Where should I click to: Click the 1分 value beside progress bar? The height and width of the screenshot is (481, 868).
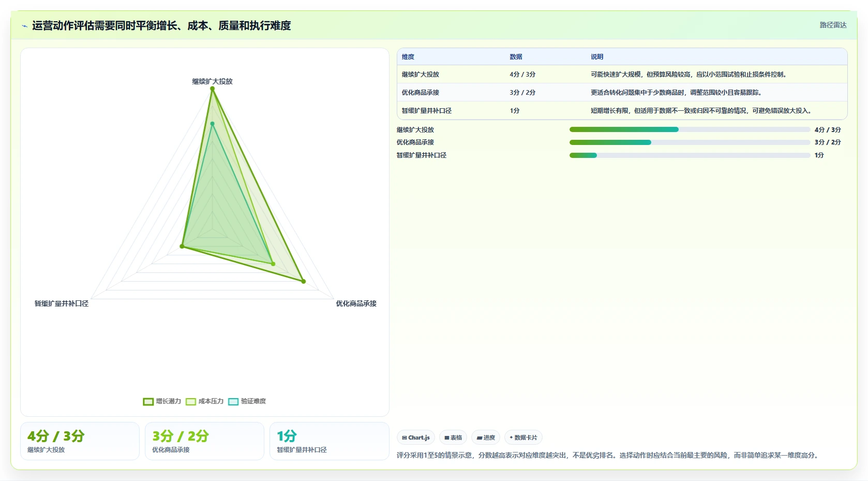[819, 155]
